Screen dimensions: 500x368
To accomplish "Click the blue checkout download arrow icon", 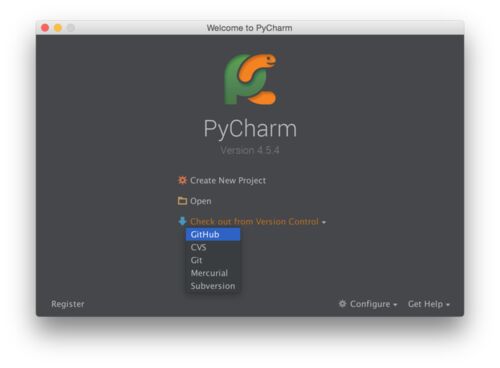I will pos(182,221).
